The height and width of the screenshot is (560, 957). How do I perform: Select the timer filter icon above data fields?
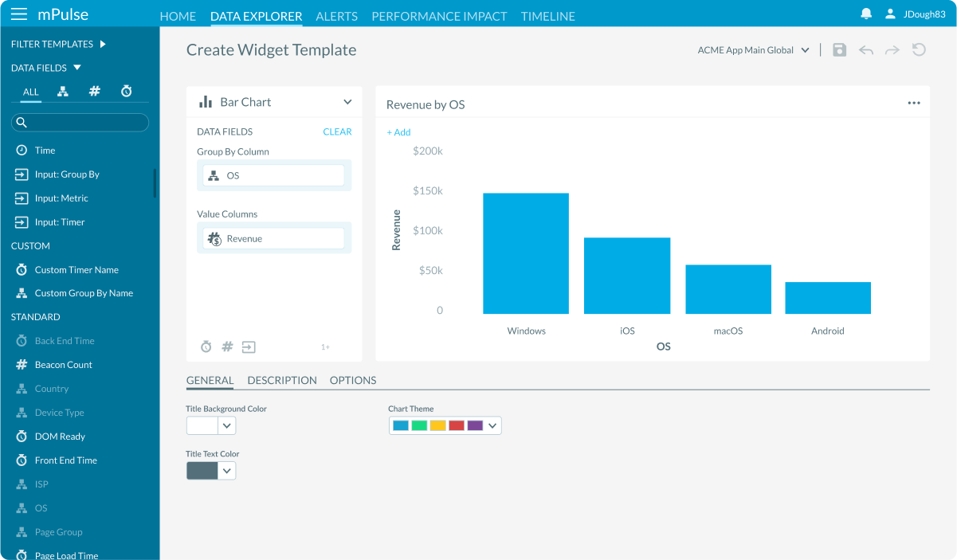tap(126, 91)
